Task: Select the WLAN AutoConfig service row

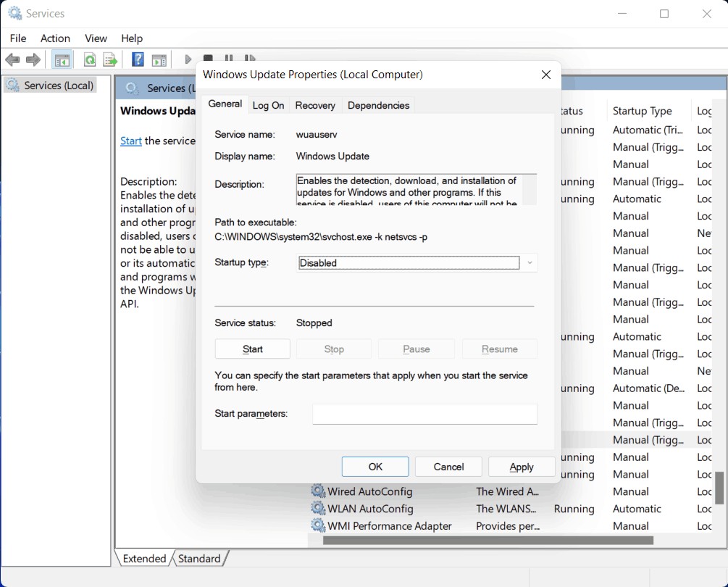Action: pyautogui.click(x=511, y=509)
